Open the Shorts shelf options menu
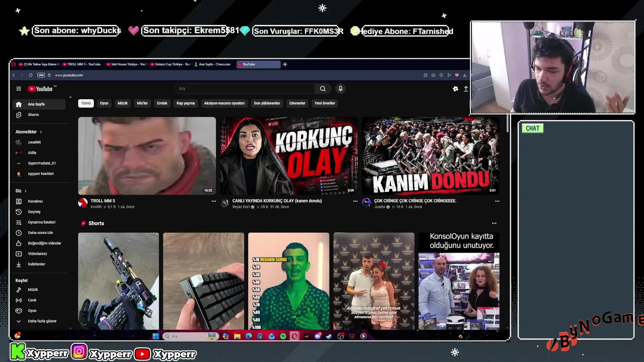The height and width of the screenshot is (362, 644). [494, 223]
